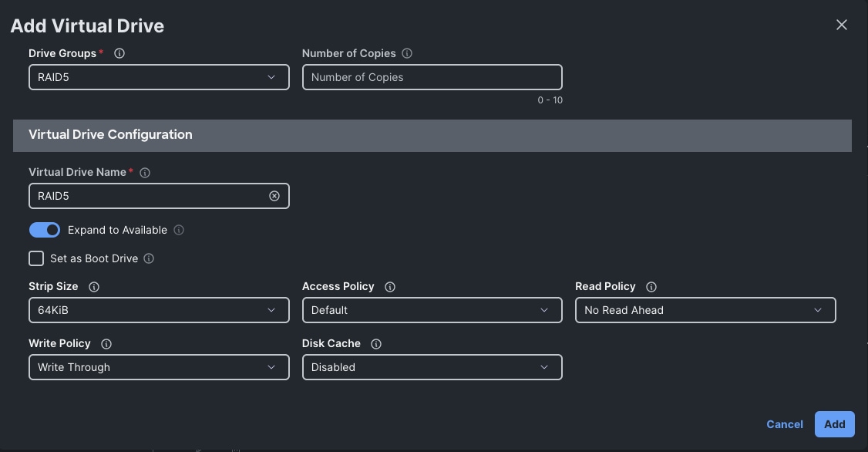Click the Number of Copies info icon
Viewport: 868px width, 452px height.
[x=407, y=53]
